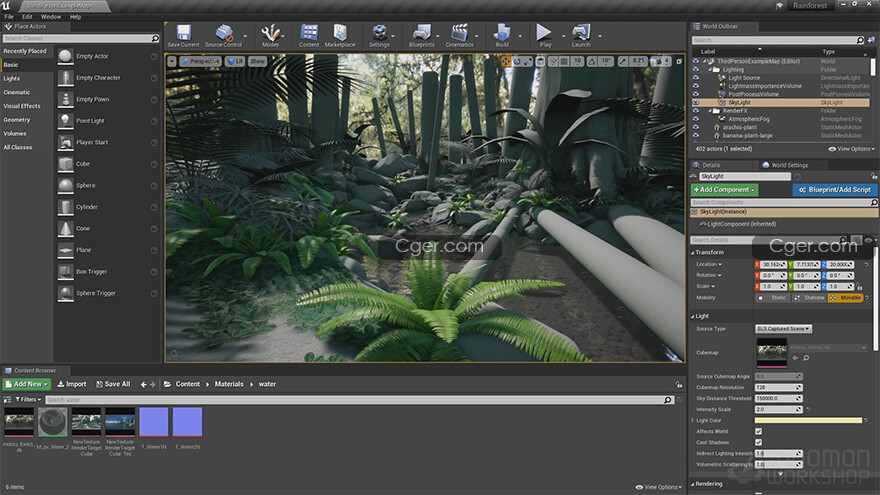Toggle the Affects World checkbox
This screenshot has height=495, width=880.
(758, 431)
